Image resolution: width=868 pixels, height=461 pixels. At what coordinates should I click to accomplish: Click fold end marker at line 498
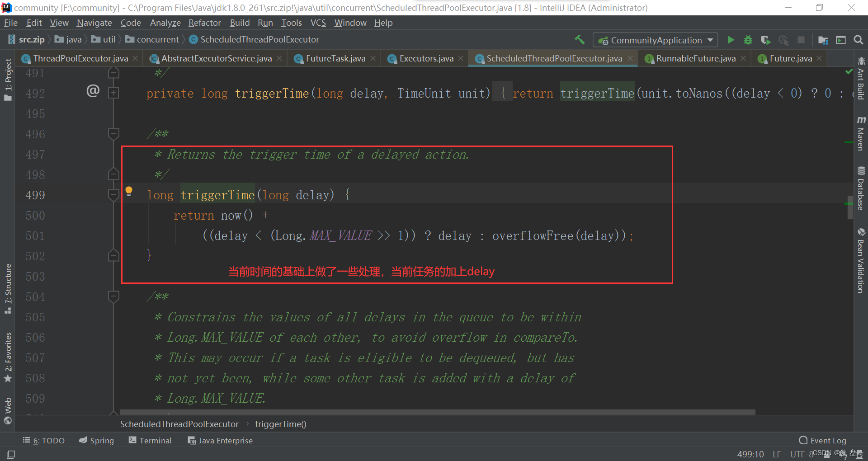point(113,174)
